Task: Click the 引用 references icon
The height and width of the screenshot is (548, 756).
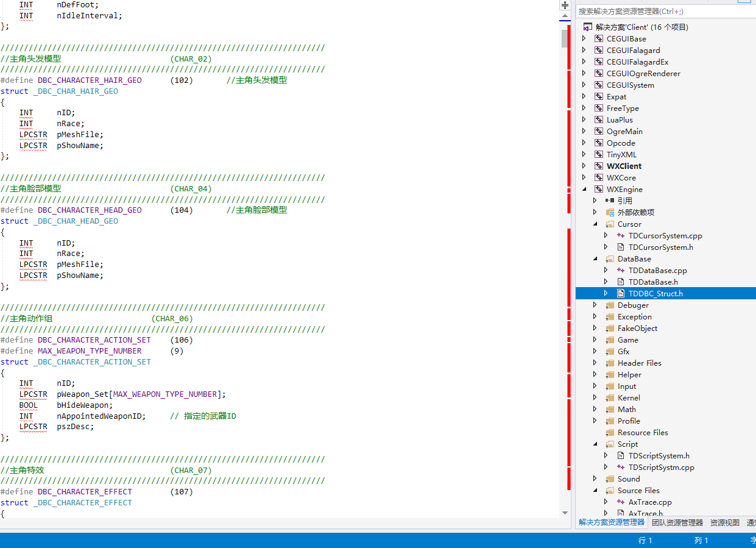Action: [x=610, y=201]
